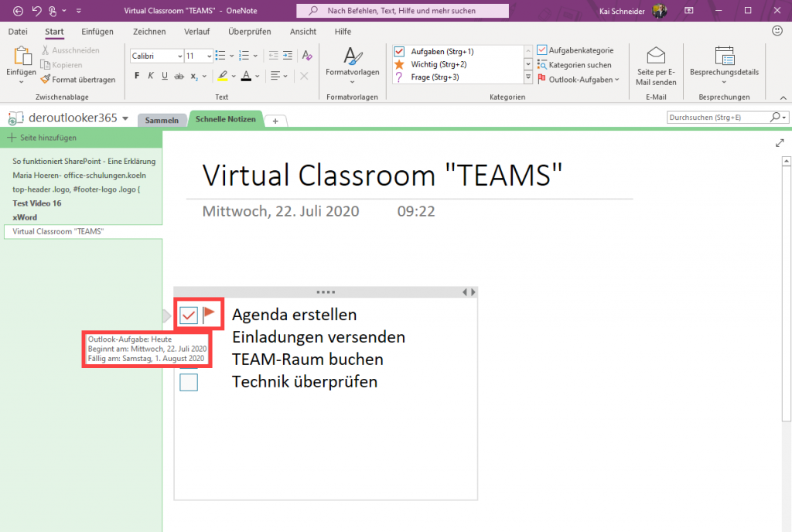Open the highlight color dropdown arrow
792x532 pixels.
234,77
